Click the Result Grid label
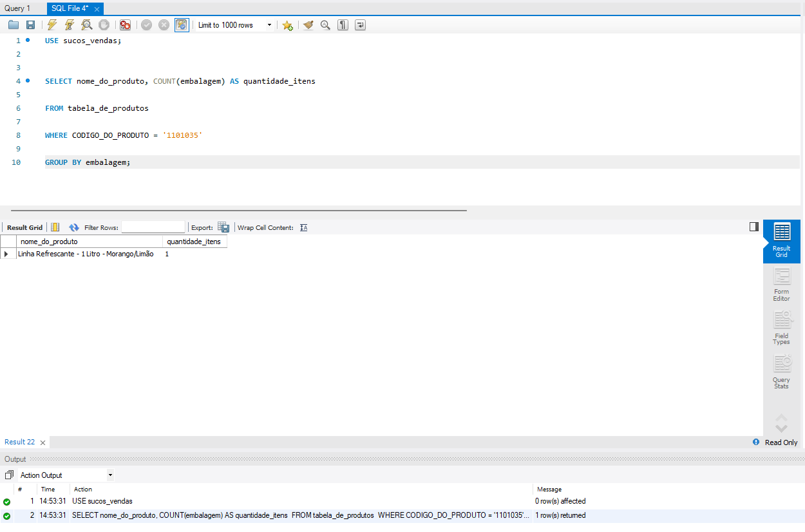The image size is (805, 532). point(24,227)
